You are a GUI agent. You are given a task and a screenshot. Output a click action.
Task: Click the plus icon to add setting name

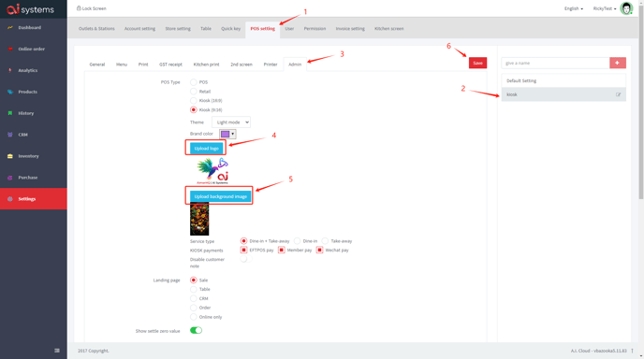617,63
